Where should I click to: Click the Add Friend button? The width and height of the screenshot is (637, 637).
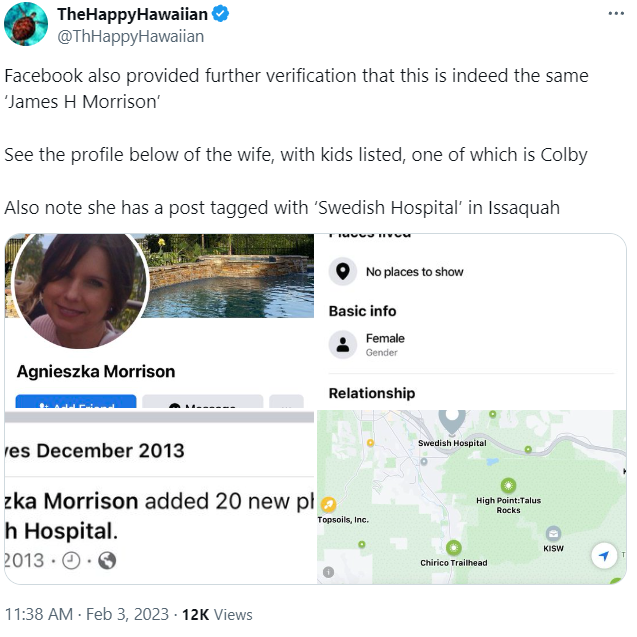76,405
